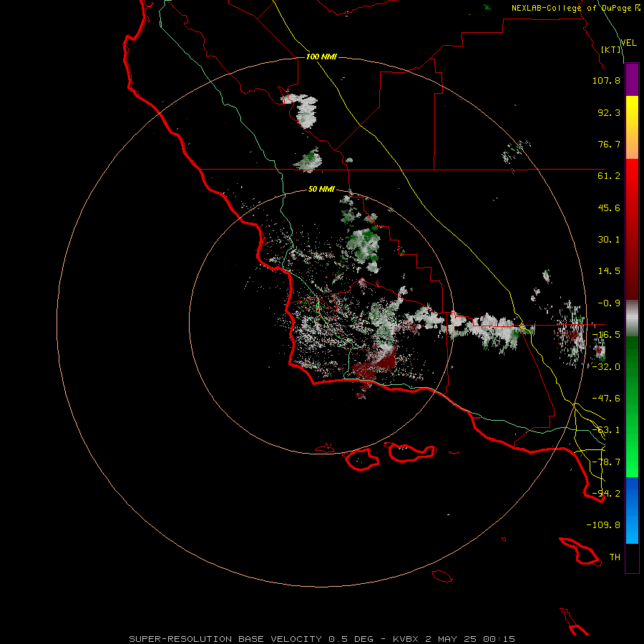
Task: Select the -0.9 scale value
Action: pos(609,303)
